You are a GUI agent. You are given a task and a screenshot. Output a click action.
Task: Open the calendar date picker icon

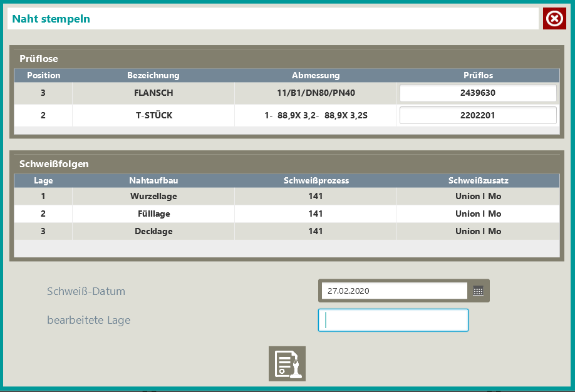pos(478,291)
